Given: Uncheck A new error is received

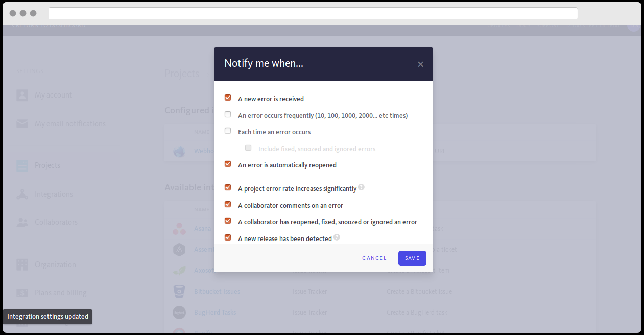Looking at the screenshot, I should (228, 98).
